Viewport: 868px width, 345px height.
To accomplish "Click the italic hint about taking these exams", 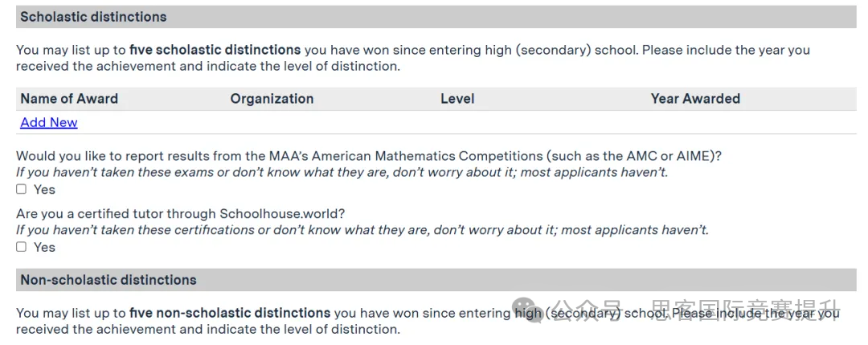I will (x=342, y=172).
